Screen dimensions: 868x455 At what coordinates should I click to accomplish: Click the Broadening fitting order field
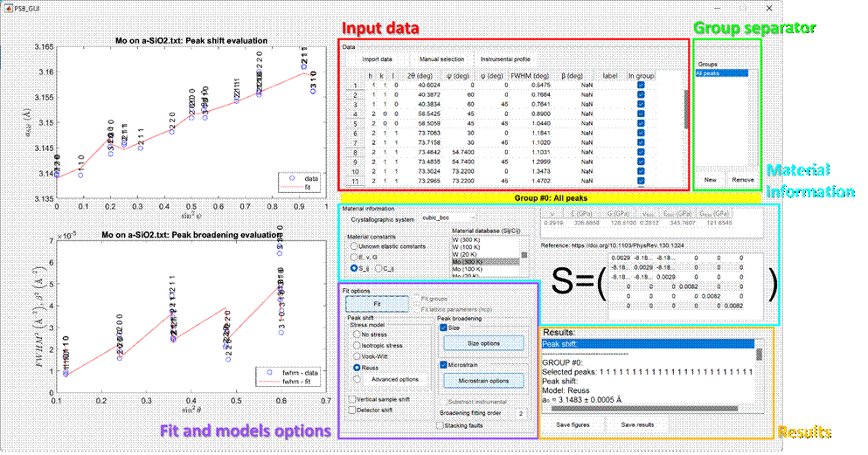pyautogui.click(x=521, y=412)
